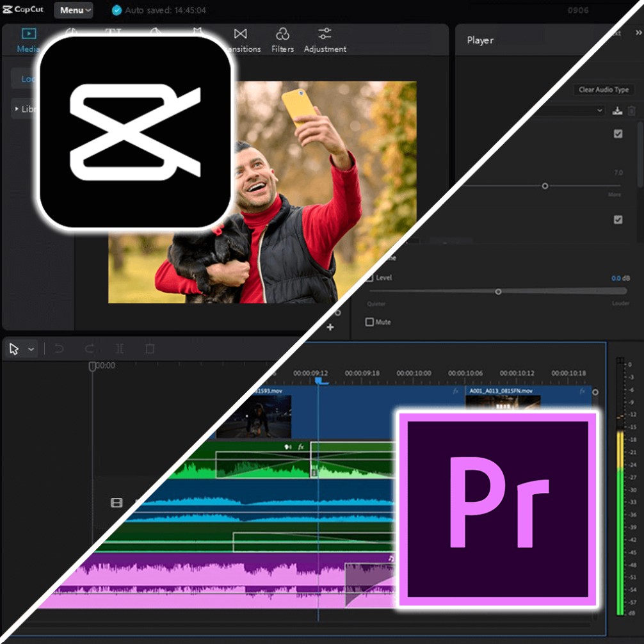Click the redo arrow in timeline toolbar
This screenshot has width=644, height=644.
pyautogui.click(x=90, y=349)
